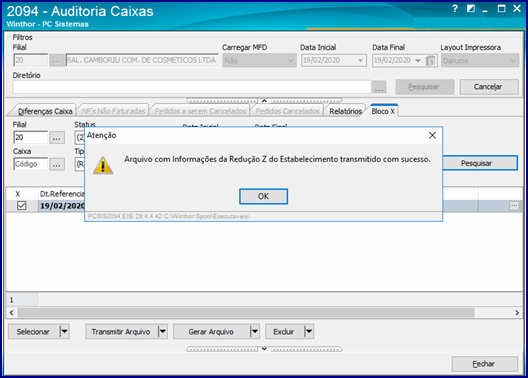Click the Gerar Arquivo button
Image resolution: width=528 pixels, height=378 pixels.
pos(211,332)
